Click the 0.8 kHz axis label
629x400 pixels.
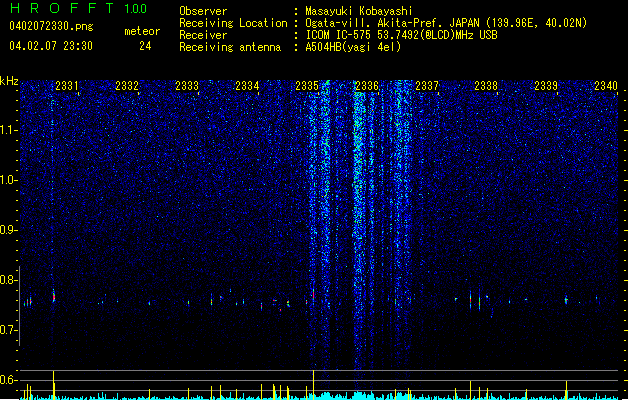[8, 280]
